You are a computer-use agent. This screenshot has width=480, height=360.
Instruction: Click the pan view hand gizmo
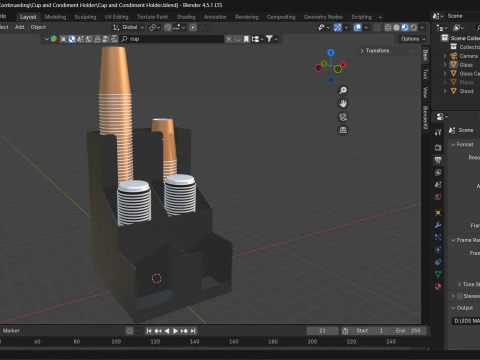(343, 104)
